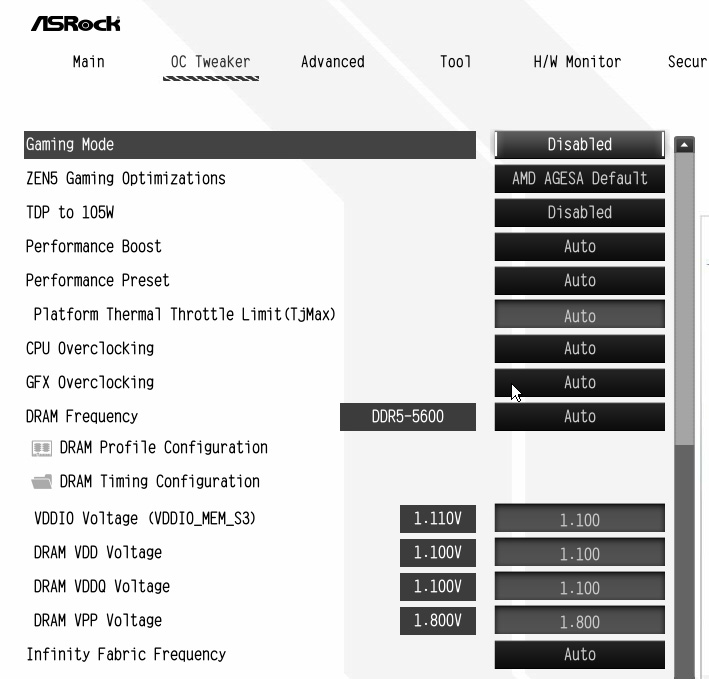Open CPU Overclocking Auto dropdown
This screenshot has width=709, height=679.
[x=580, y=349]
